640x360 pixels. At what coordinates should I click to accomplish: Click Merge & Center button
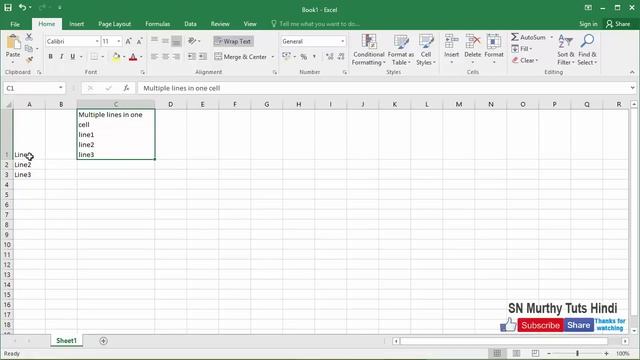[241, 57]
